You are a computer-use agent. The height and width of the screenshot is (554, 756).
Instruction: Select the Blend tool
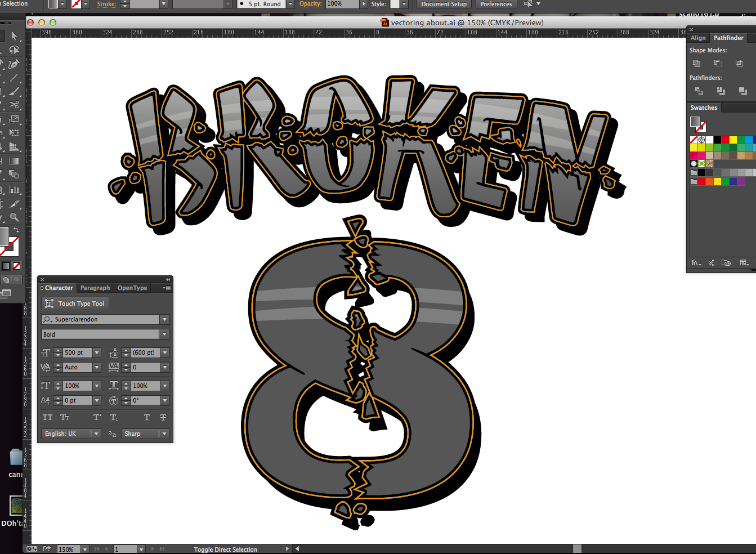[x=14, y=175]
